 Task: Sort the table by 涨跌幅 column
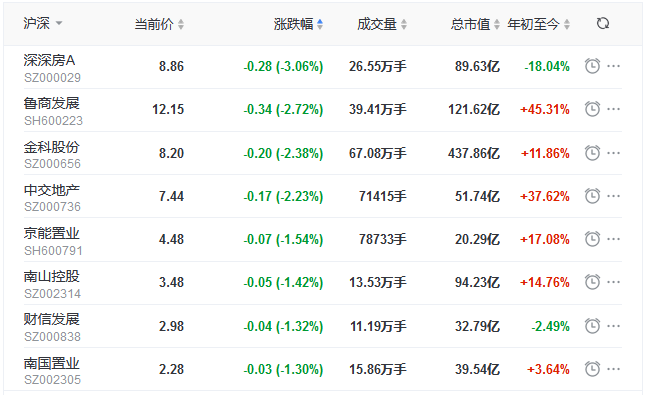pyautogui.click(x=298, y=24)
